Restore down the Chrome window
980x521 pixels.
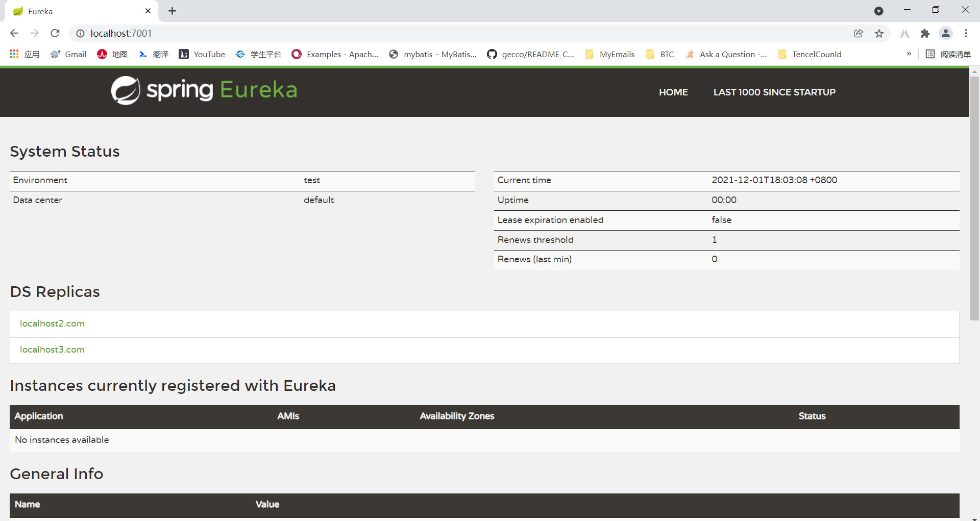tap(936, 10)
